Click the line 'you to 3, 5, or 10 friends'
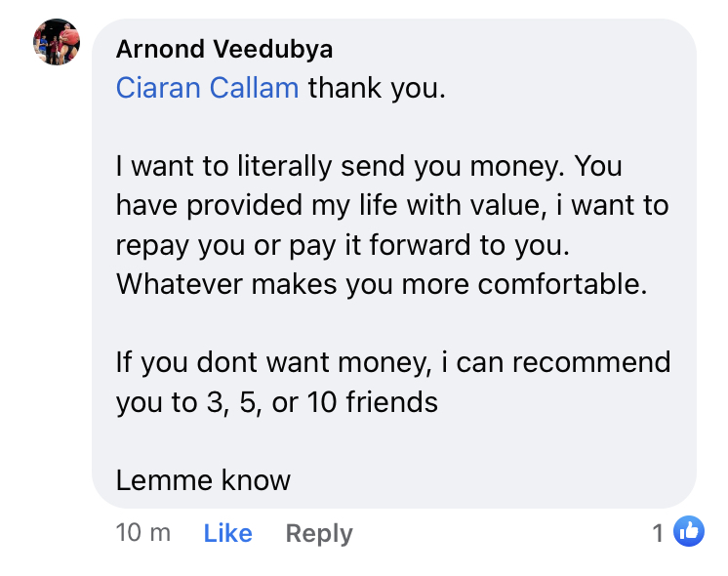728x576 pixels. 277,402
